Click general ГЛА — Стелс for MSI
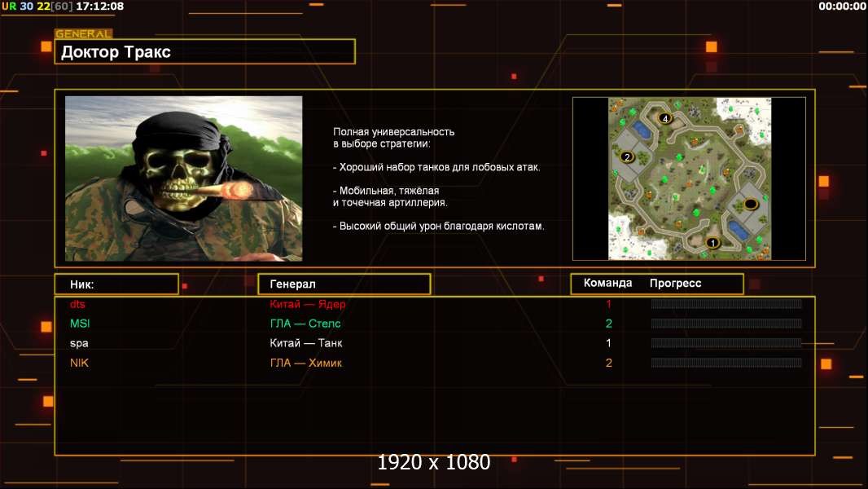The image size is (868, 489). [305, 324]
